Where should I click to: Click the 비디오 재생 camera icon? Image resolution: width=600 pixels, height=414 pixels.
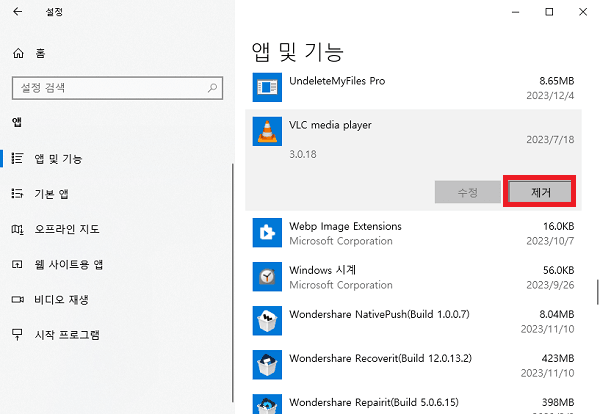[17, 300]
